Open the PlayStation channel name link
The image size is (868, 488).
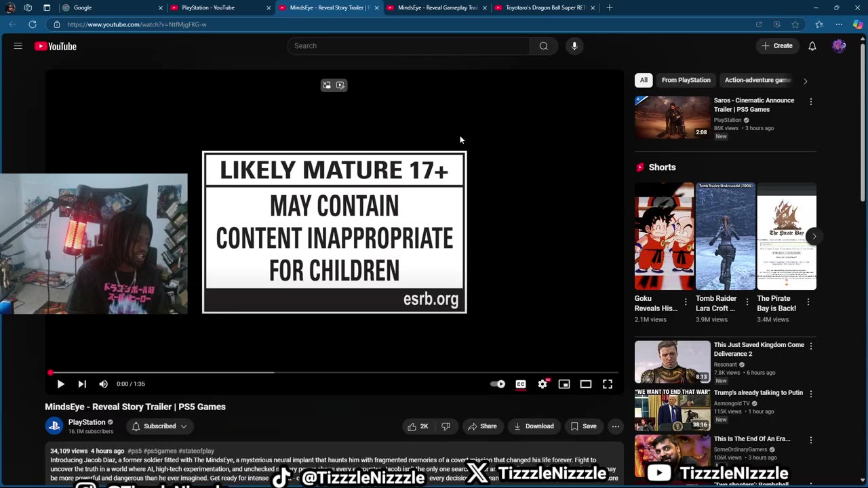coord(87,422)
